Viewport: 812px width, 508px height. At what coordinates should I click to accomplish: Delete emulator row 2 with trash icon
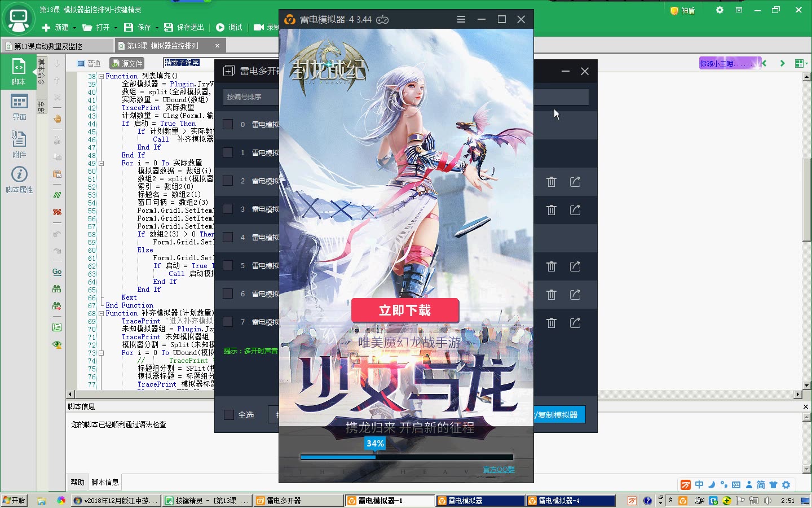click(551, 182)
